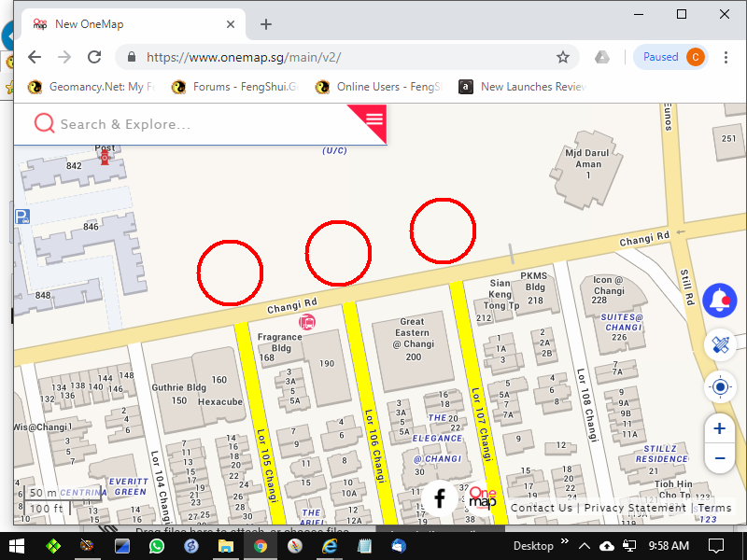This screenshot has height=560, width=747.
Task: Click the Search & Explore input
Action: point(187,124)
